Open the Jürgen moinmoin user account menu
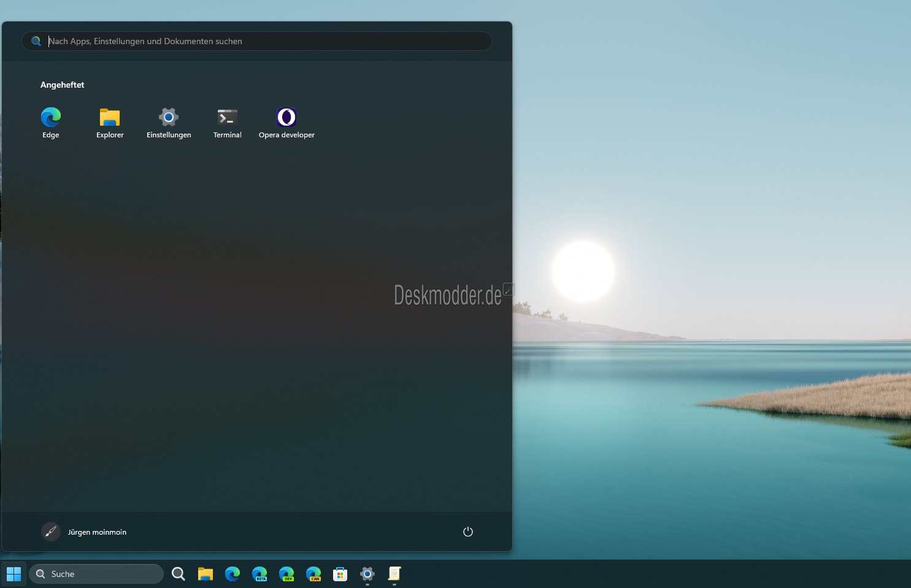The width and height of the screenshot is (911, 588). (84, 532)
